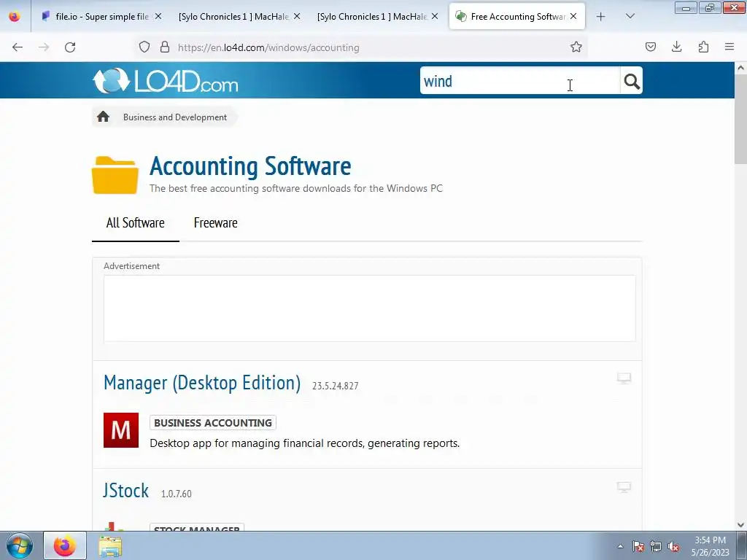Switch to the file.io tab

pos(100,16)
